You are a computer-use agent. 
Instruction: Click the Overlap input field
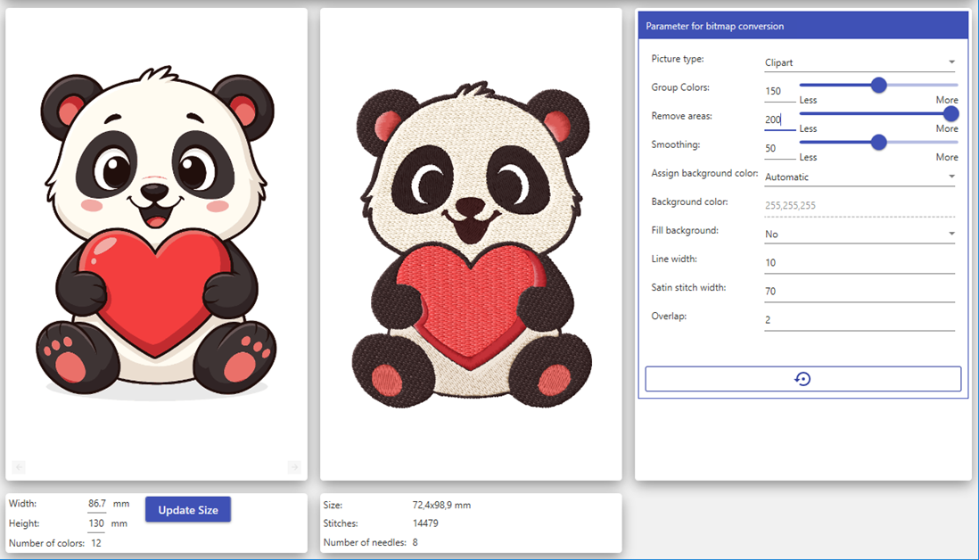[859, 319]
